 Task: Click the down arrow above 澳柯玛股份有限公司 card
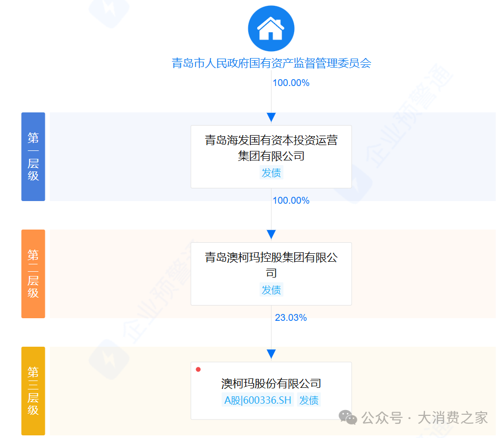[272, 354]
